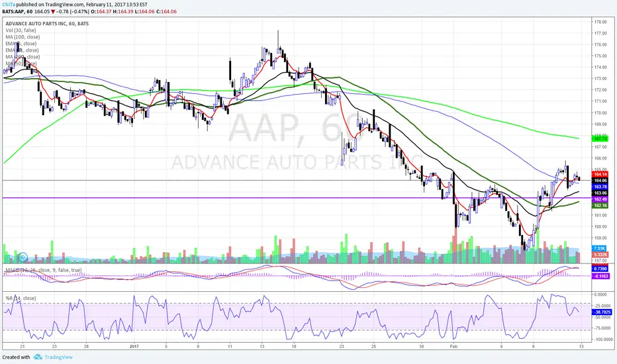Click the TradingView link in footer
The image size is (617, 364).
pos(59,357)
